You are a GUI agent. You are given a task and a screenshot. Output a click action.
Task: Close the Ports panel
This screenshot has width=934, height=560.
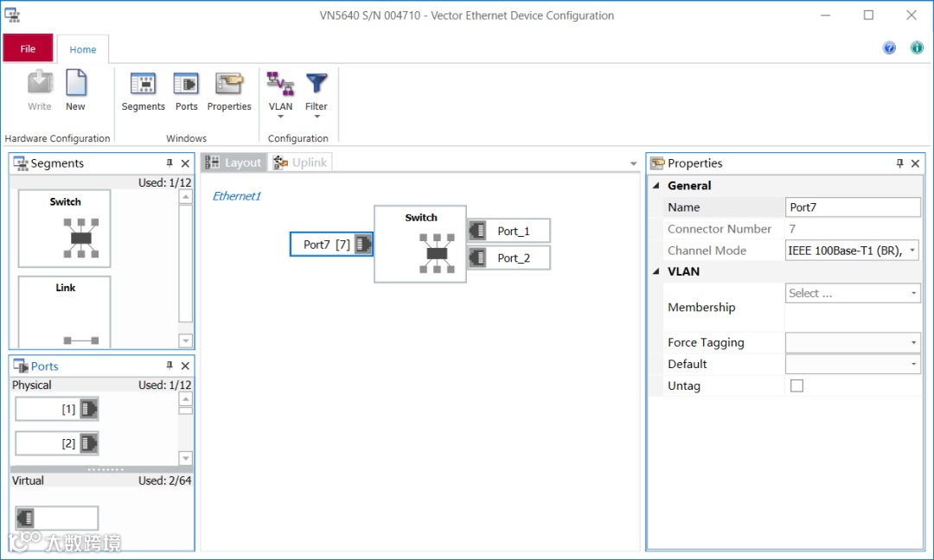click(185, 366)
